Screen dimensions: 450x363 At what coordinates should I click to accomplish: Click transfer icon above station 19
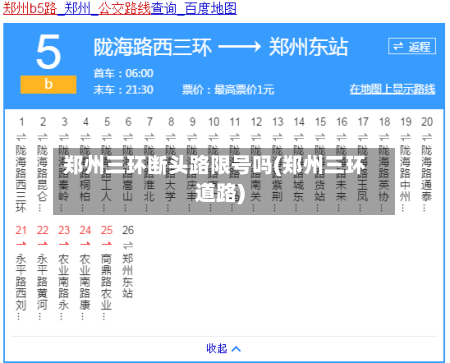click(405, 137)
